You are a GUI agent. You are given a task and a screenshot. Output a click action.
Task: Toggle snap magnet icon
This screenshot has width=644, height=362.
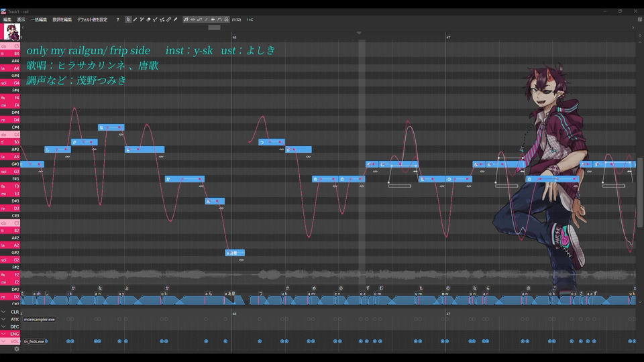pyautogui.click(x=226, y=19)
